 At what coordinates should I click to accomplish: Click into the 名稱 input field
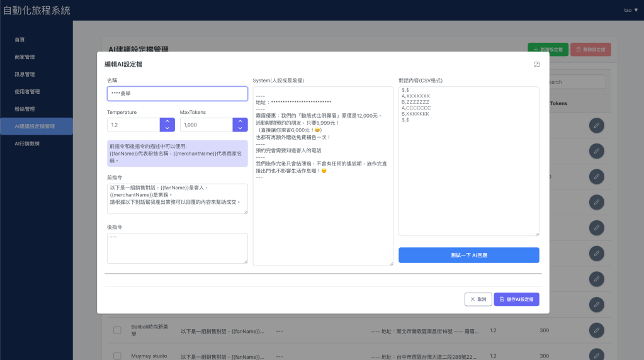177,94
